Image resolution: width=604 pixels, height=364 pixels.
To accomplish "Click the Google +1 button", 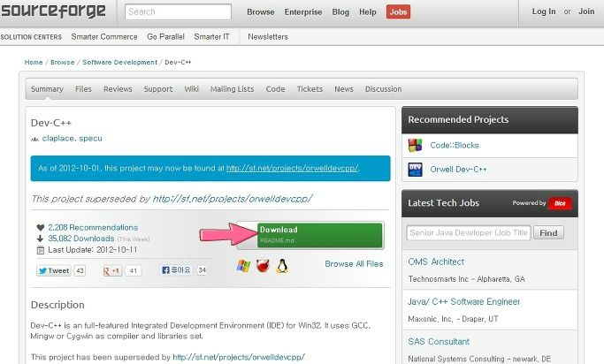I will pyautogui.click(x=111, y=271).
